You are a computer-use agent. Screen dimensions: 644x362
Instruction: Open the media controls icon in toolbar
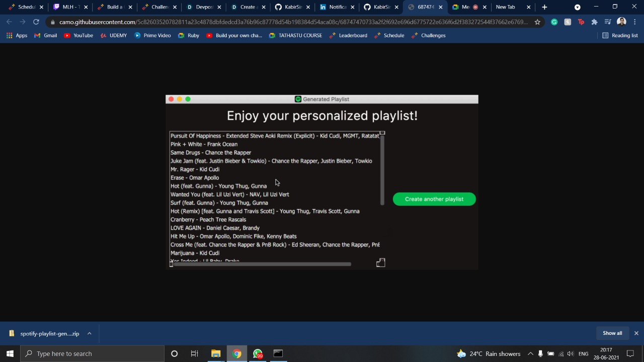click(x=608, y=22)
